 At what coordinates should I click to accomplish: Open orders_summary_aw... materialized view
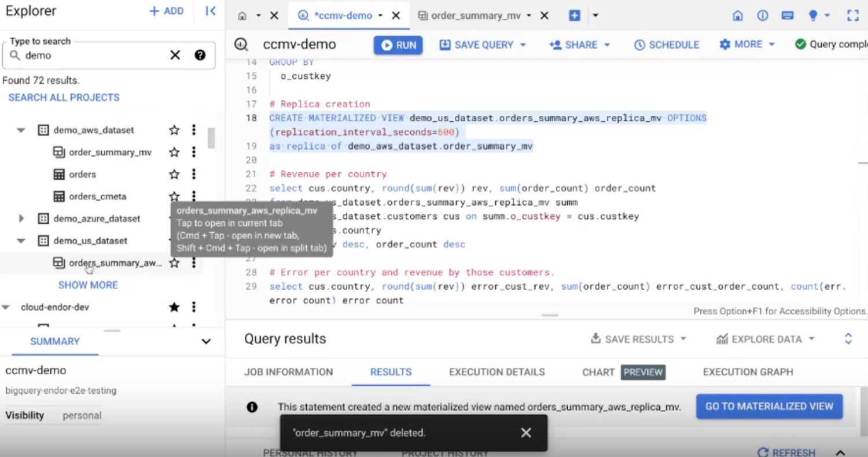click(115, 263)
